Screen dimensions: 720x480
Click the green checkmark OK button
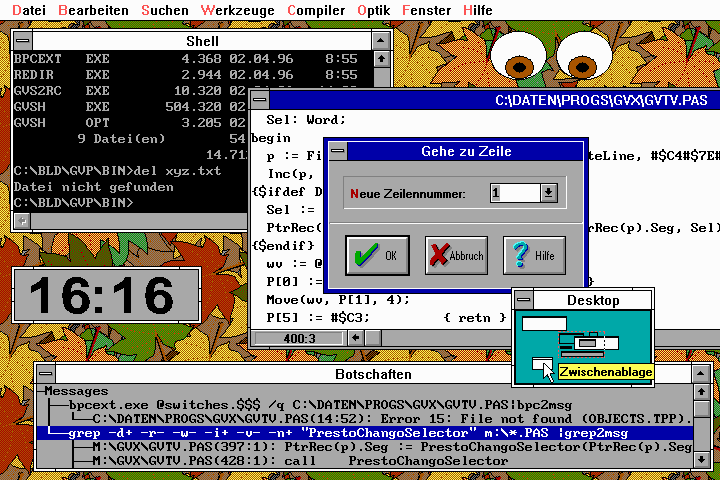(377, 256)
